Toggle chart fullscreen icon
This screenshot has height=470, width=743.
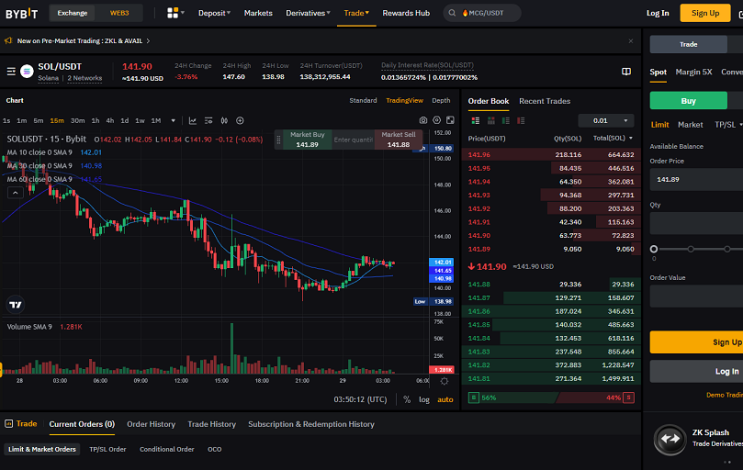[x=450, y=120]
